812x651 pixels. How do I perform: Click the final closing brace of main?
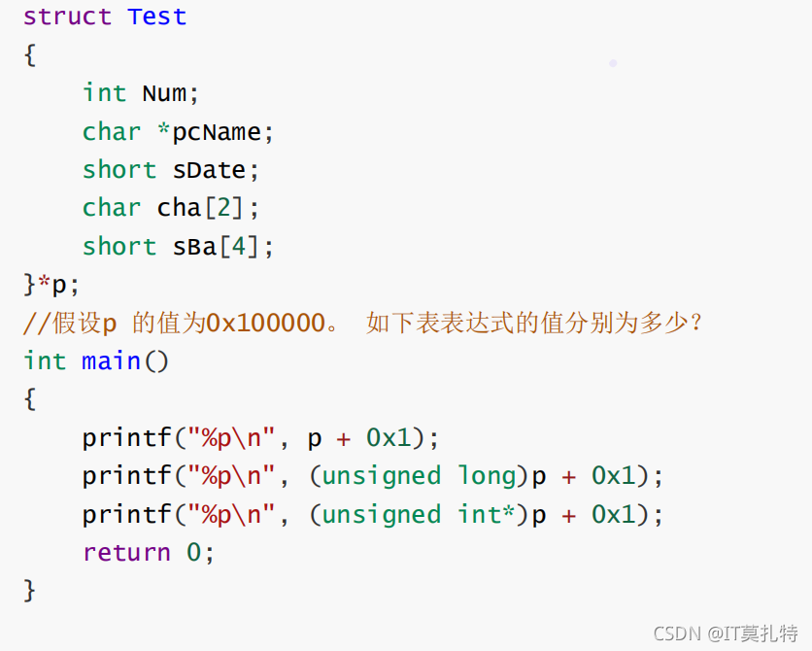(29, 591)
